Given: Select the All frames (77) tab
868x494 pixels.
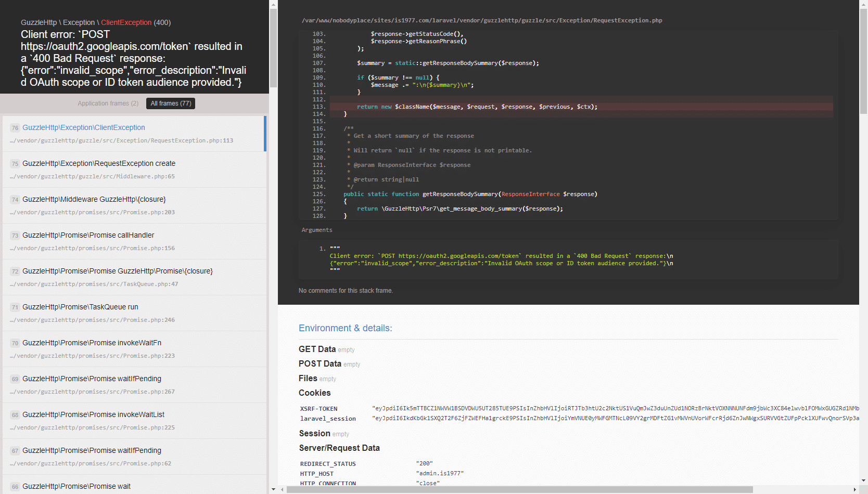Looking at the screenshot, I should [171, 103].
